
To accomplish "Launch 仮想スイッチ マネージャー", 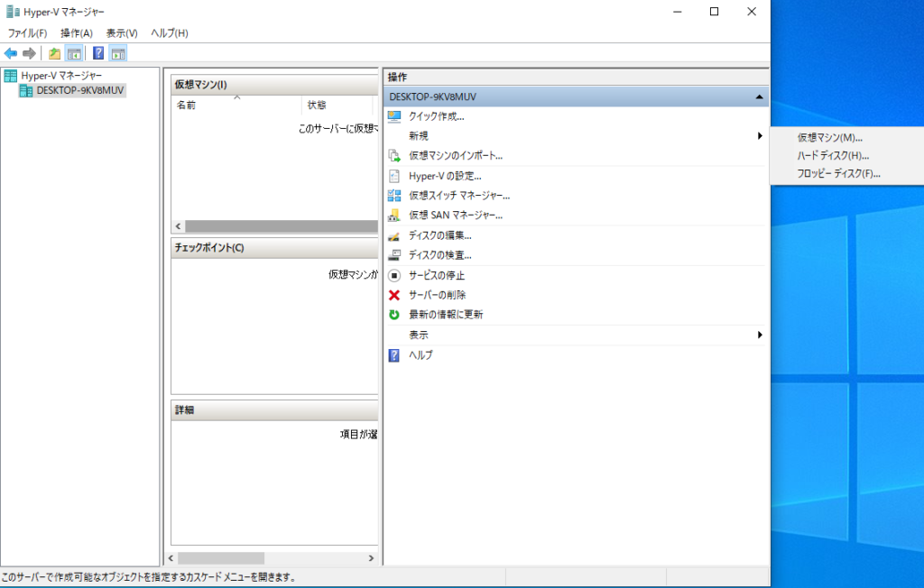I will (x=459, y=196).
